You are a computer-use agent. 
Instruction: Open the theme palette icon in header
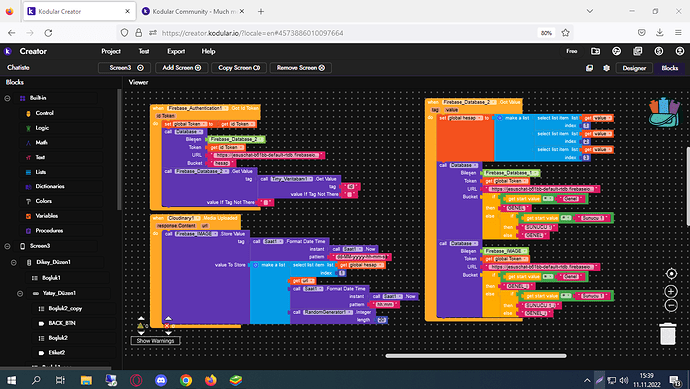(x=617, y=51)
